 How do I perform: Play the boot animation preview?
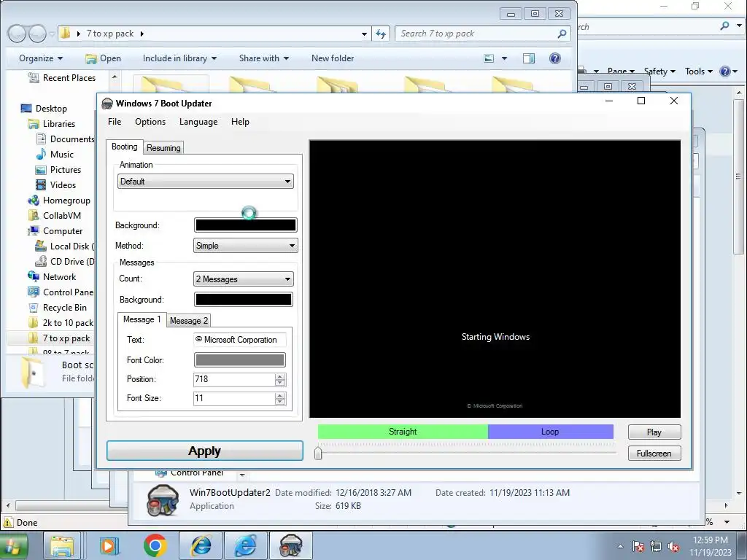click(x=654, y=432)
